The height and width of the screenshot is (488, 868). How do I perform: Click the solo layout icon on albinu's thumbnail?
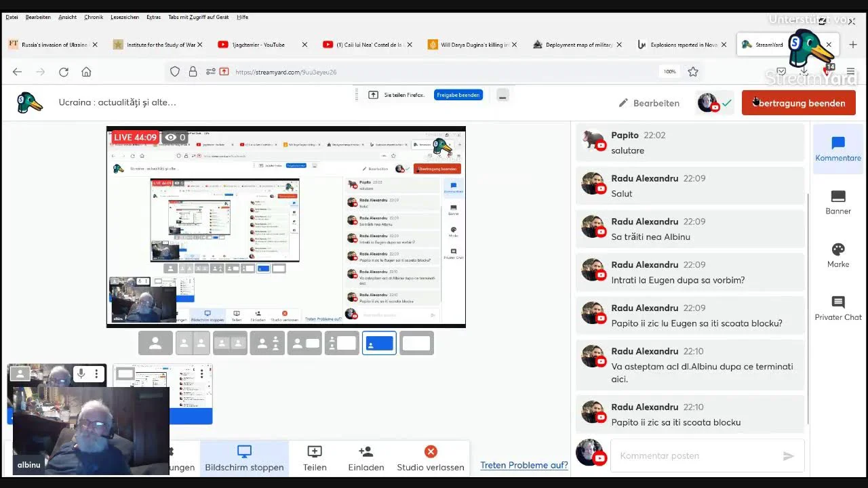[20, 373]
